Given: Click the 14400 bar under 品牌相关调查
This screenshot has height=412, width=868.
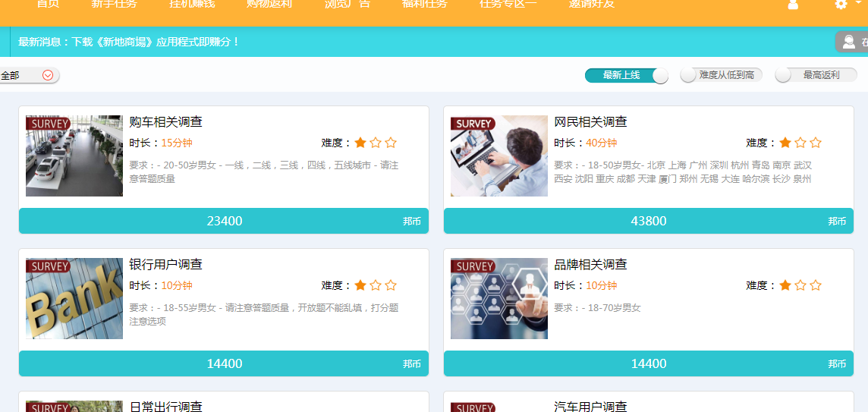Looking at the screenshot, I should tap(648, 364).
